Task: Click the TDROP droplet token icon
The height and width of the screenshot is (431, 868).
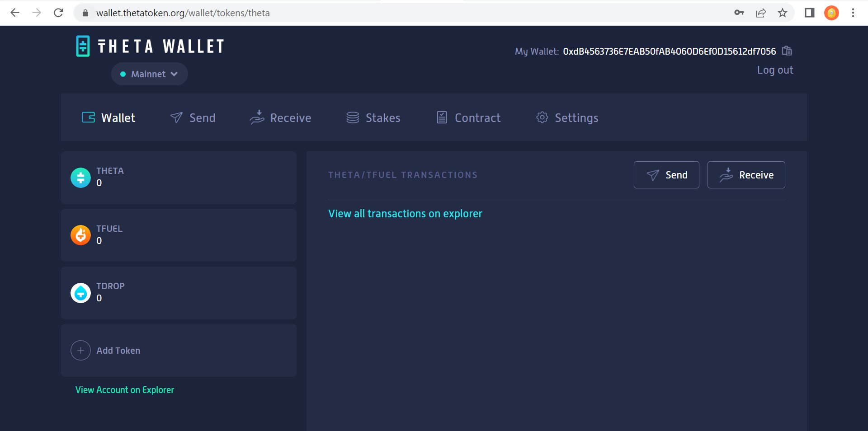Action: pyautogui.click(x=80, y=293)
